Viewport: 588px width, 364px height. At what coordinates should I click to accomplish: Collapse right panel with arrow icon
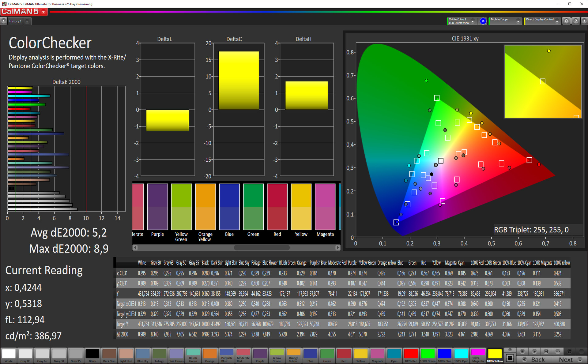click(584, 21)
